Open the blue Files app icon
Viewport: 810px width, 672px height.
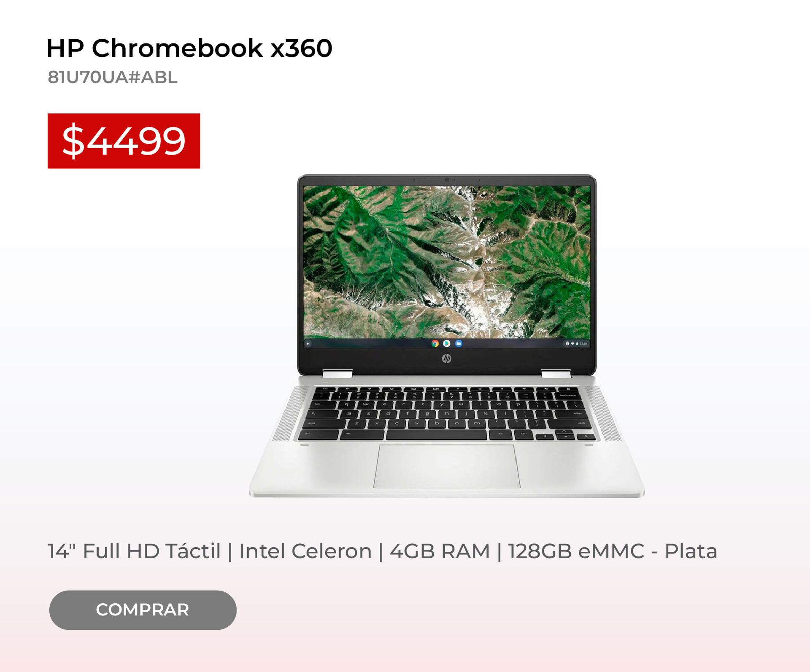click(459, 343)
